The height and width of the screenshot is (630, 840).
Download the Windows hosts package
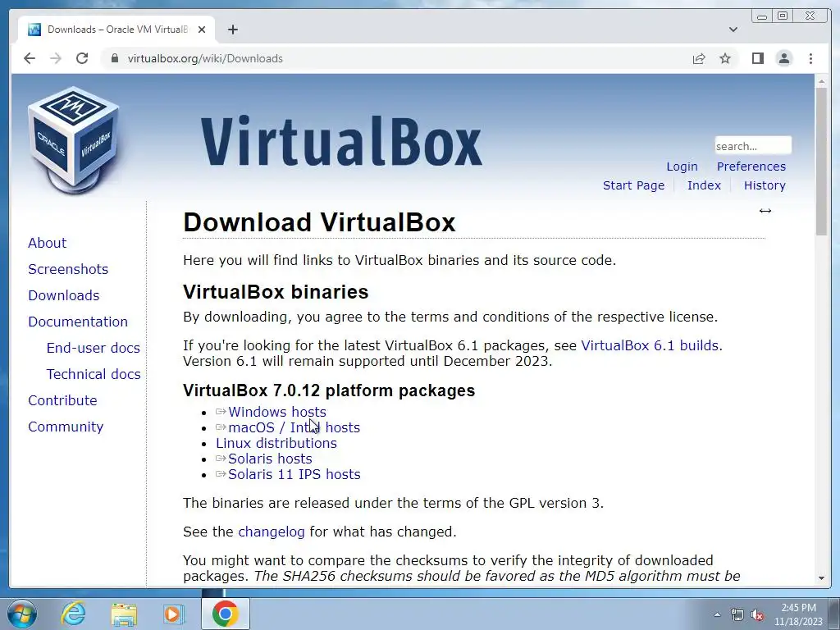277,412
